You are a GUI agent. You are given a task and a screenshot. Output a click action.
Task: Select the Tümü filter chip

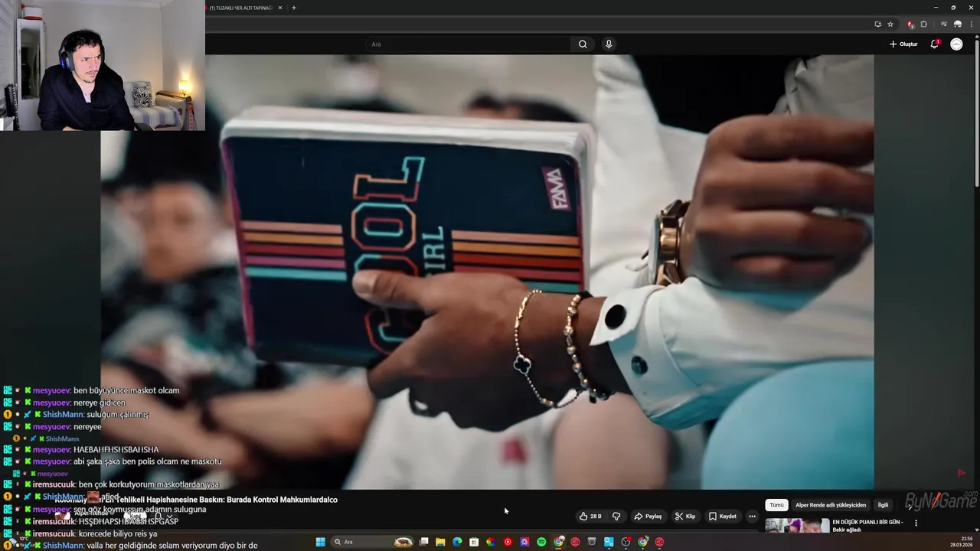776,505
